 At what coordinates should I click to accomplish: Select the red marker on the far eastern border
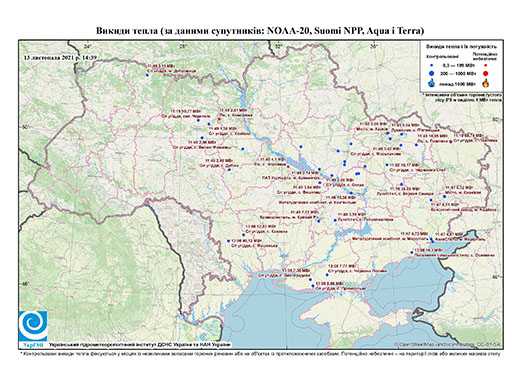click(451, 142)
